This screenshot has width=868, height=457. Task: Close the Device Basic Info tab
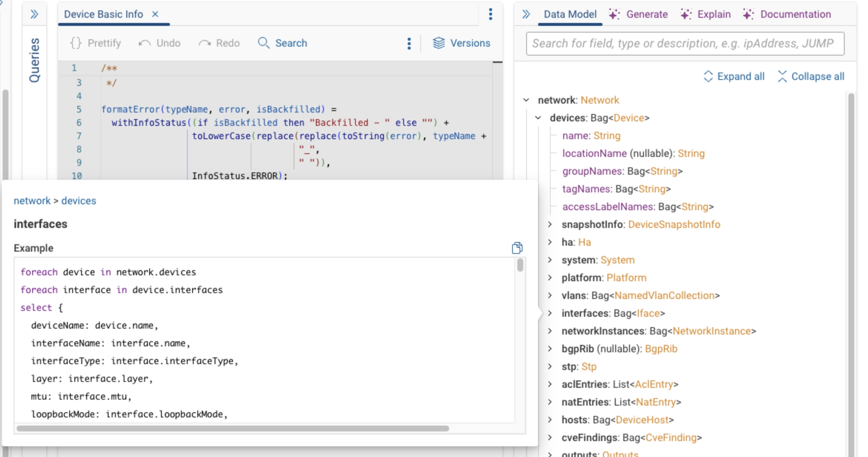155,14
